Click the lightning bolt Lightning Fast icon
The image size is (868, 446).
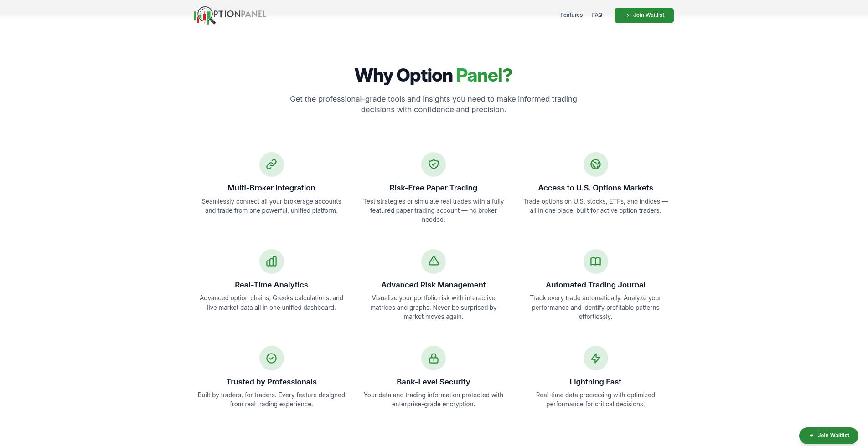(x=595, y=358)
